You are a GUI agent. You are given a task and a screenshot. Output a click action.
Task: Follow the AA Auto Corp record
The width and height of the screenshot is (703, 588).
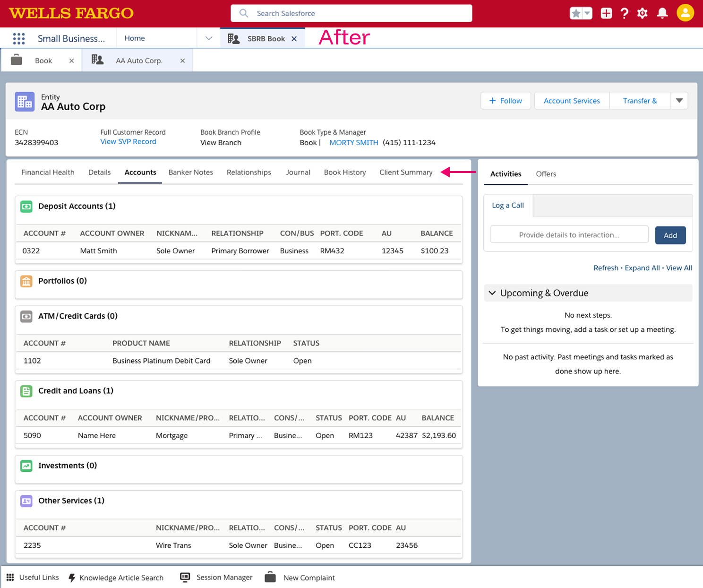coord(506,101)
